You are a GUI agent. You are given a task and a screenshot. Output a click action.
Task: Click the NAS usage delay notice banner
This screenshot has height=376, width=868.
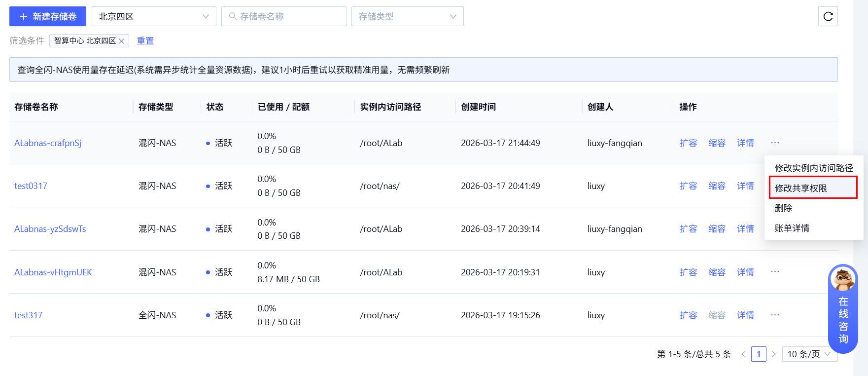[423, 70]
